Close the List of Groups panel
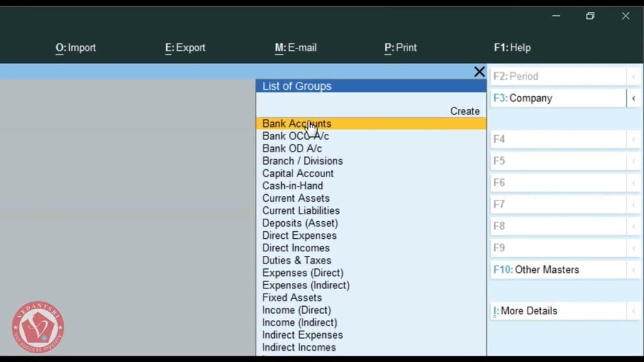Viewport: 644px width, 362px height. (x=479, y=71)
